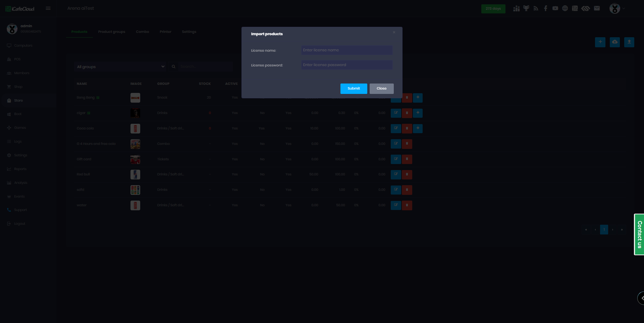This screenshot has height=323, width=644.
Task: Delete the sdfd product
Action: coord(407,190)
